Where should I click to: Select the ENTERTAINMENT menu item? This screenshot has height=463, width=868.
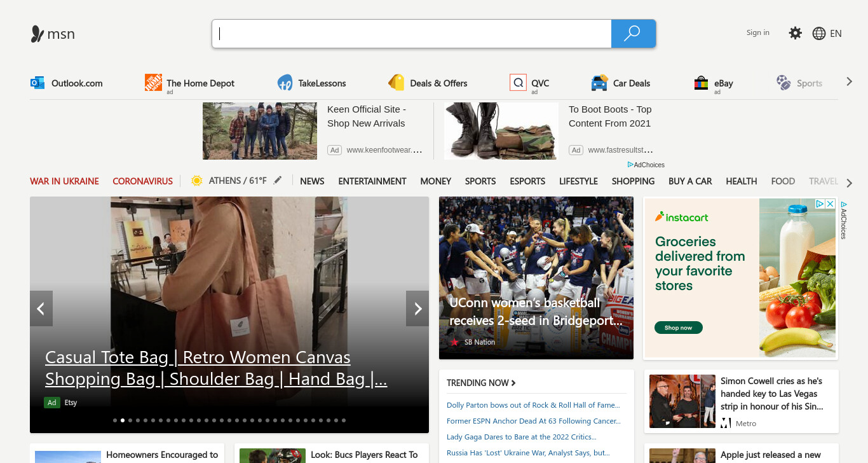point(372,181)
